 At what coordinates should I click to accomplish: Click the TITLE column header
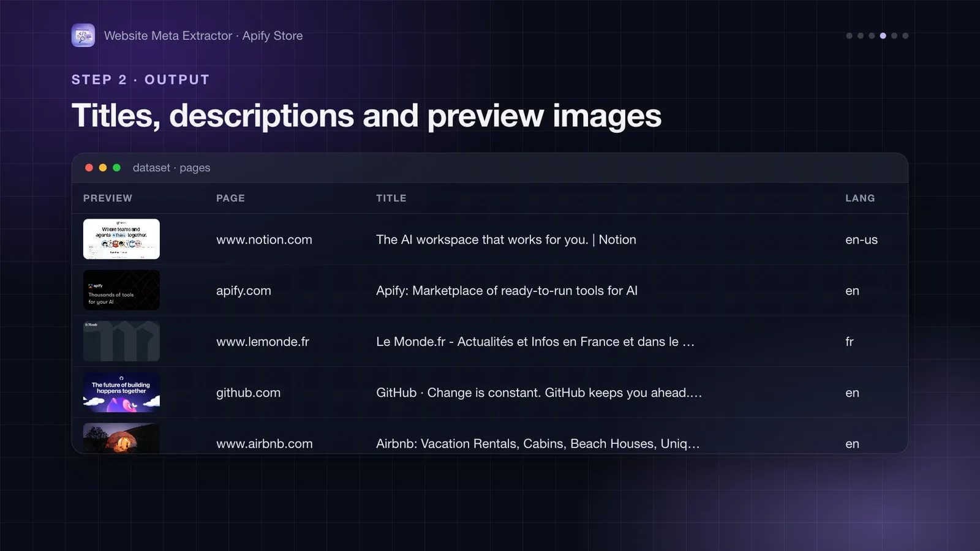click(x=391, y=198)
